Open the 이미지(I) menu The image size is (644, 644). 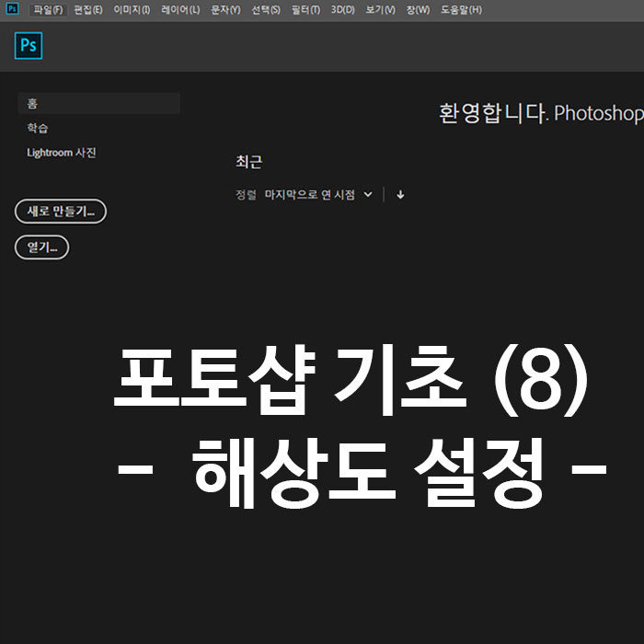coord(132,10)
